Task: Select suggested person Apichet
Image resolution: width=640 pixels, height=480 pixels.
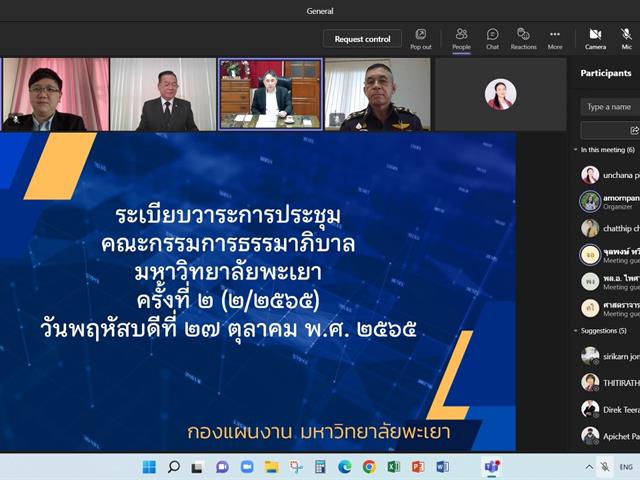Action: pos(609,436)
